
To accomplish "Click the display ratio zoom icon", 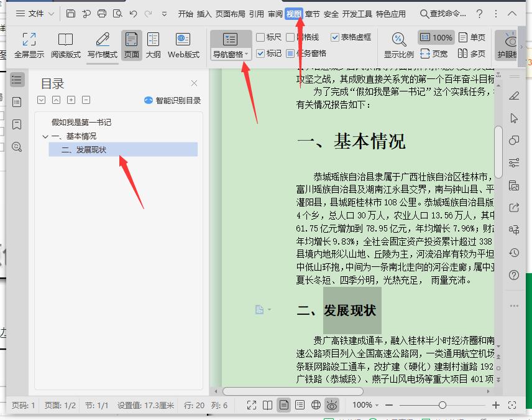I will click(398, 40).
